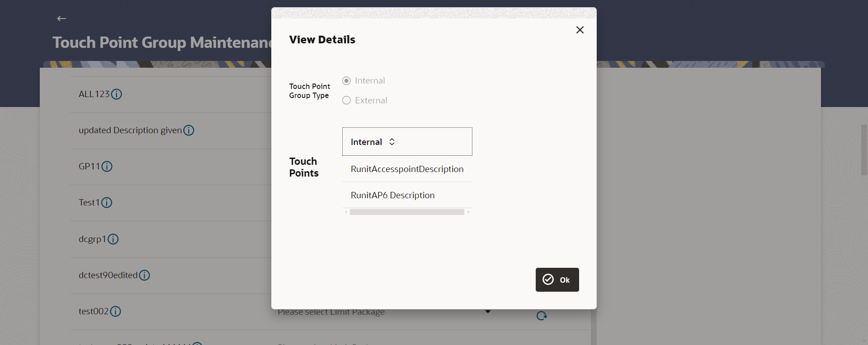Viewport: 868px width, 345px height.
Task: Select the Internal radio button
Action: (346, 81)
